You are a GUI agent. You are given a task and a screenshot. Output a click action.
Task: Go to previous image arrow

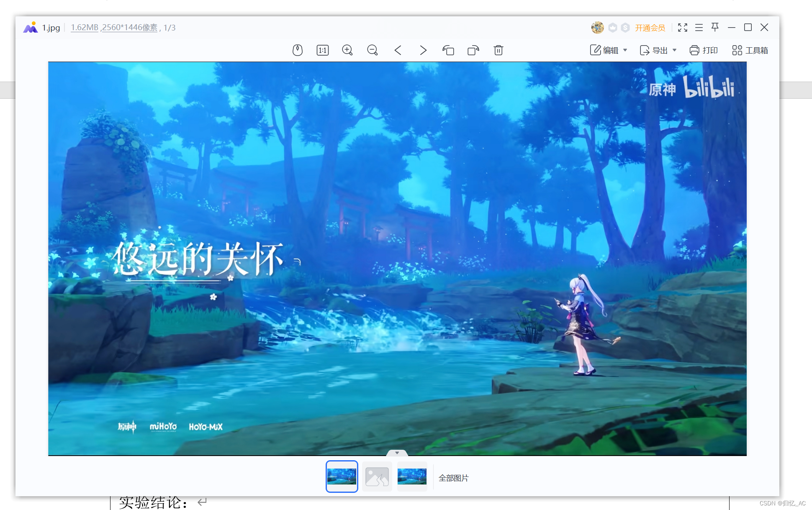[398, 50]
